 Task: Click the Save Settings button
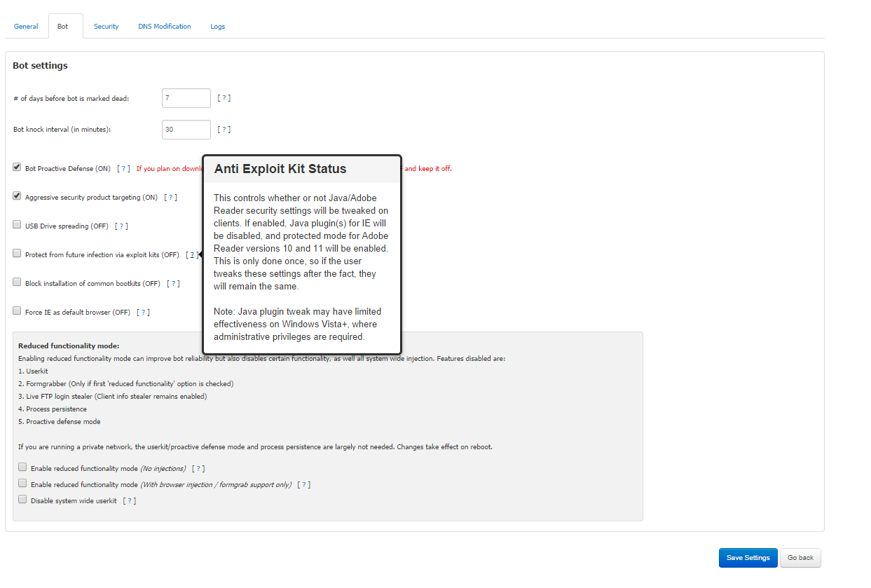click(x=748, y=558)
